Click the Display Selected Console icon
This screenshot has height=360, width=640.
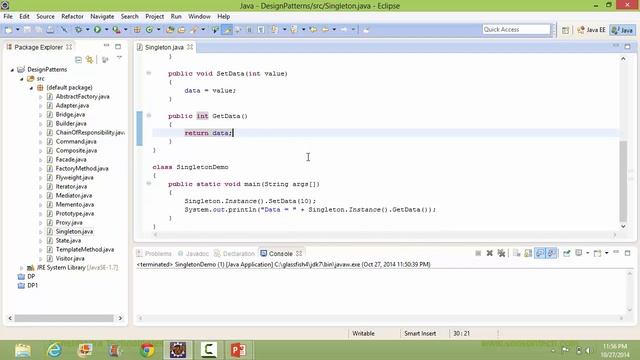(x=579, y=253)
